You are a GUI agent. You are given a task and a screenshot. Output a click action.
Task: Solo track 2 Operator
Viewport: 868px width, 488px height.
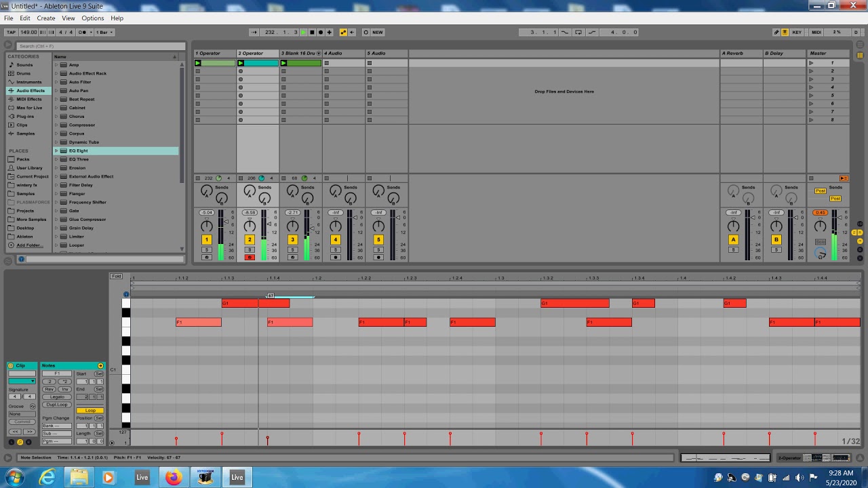[250, 250]
